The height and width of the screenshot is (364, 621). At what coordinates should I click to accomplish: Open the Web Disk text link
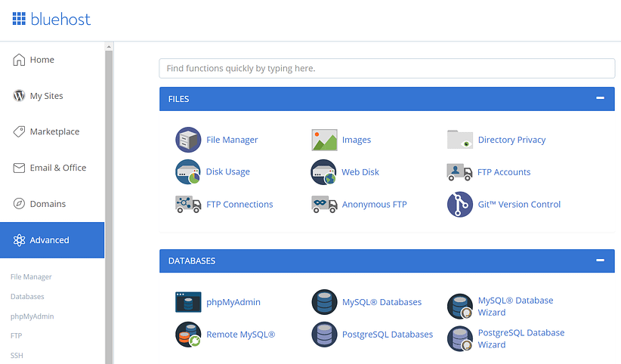360,172
